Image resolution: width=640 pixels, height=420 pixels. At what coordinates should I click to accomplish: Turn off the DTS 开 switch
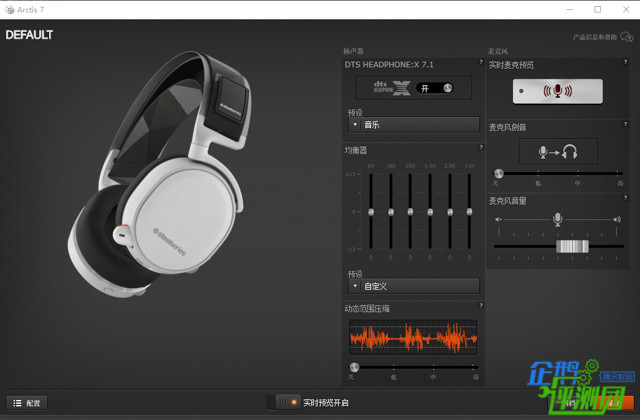click(435, 88)
